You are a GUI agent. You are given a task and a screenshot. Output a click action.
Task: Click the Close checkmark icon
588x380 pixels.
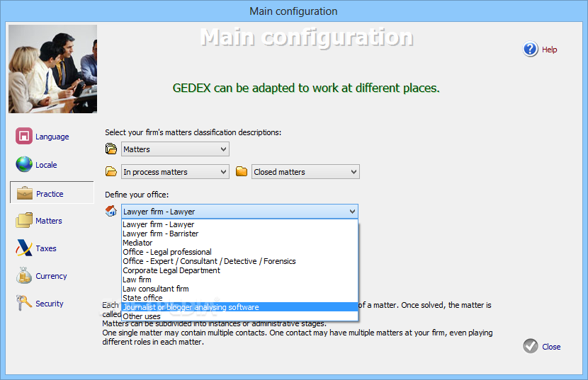click(531, 346)
